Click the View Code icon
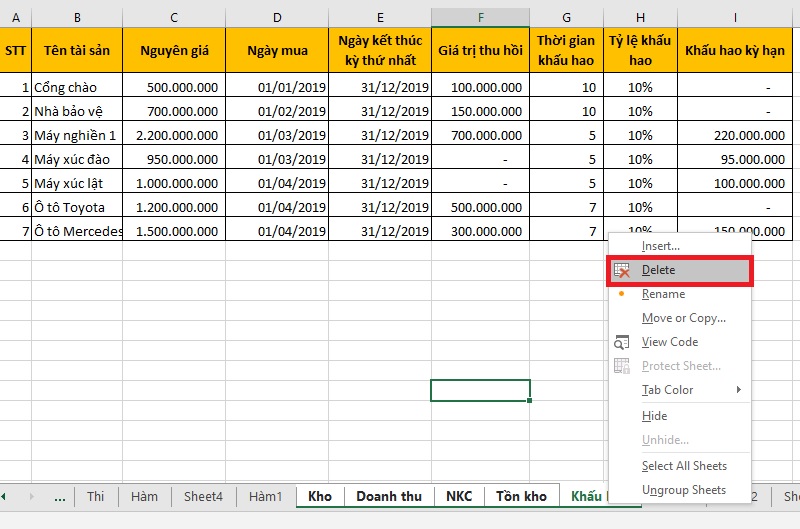 pos(622,342)
